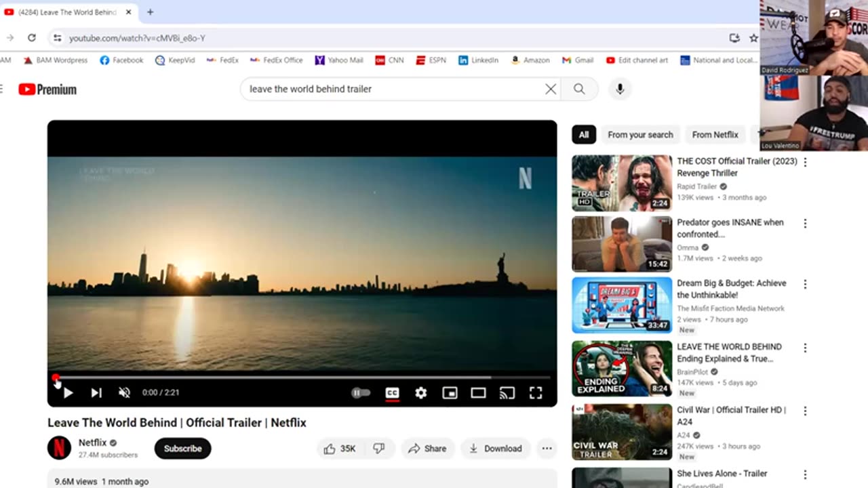This screenshot has width=868, height=488.
Task: Go forward in browser history
Action: coord(9,38)
